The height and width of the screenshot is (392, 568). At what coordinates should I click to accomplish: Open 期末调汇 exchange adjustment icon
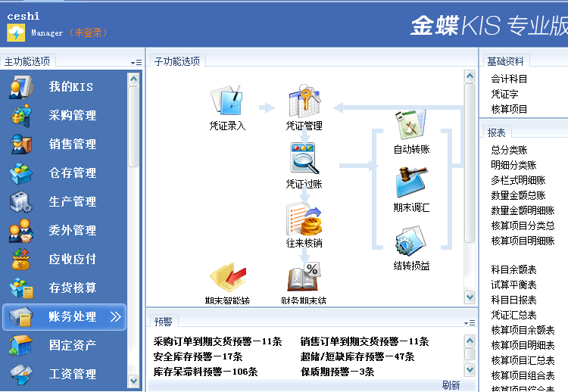coord(411,182)
